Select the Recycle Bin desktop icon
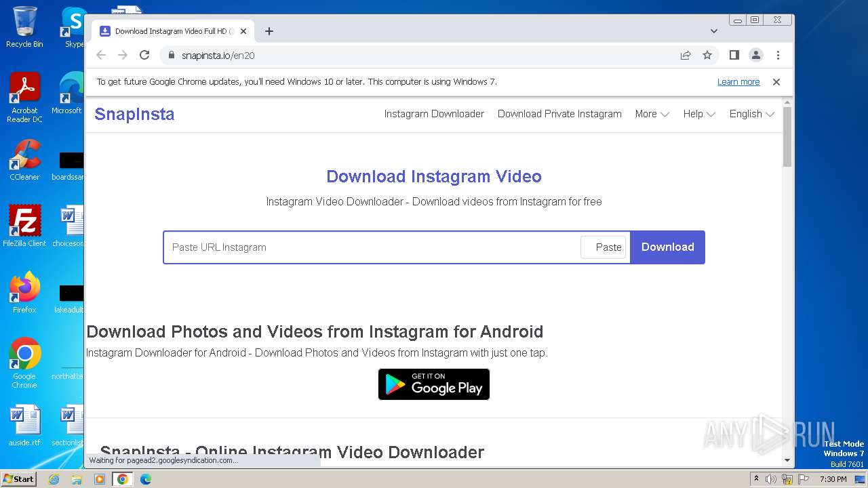The width and height of the screenshot is (868, 488). click(24, 27)
